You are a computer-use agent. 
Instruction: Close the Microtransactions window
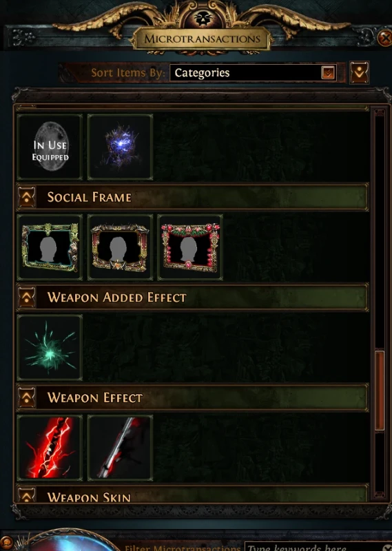(x=384, y=38)
